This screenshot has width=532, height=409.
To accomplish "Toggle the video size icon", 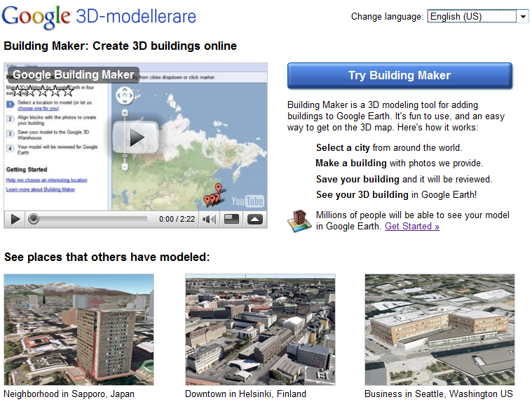I will [231, 220].
